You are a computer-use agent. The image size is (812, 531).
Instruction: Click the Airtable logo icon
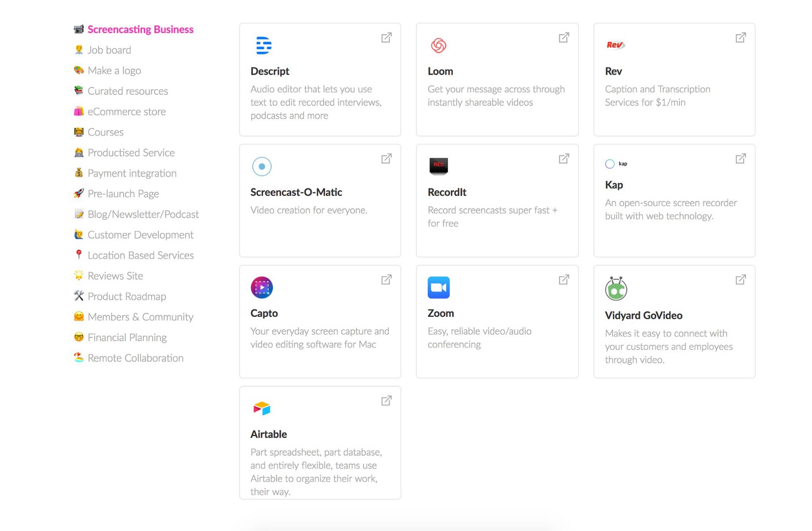click(x=262, y=408)
